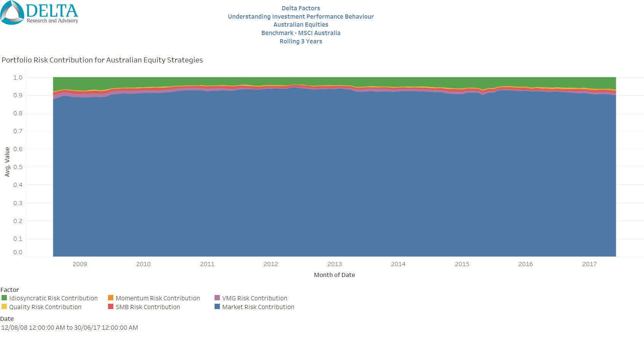Select the VMG Risk Contribution legend label
The image size is (644, 338).
pos(254,298)
